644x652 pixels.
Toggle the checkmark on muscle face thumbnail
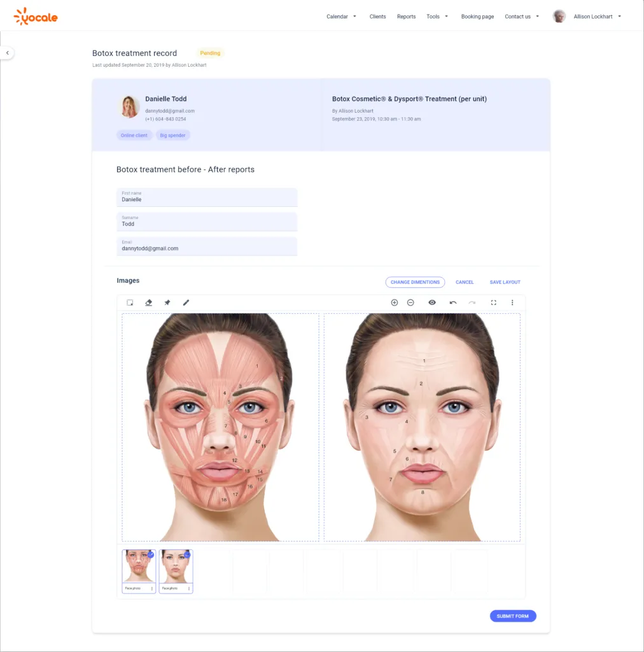coord(151,555)
